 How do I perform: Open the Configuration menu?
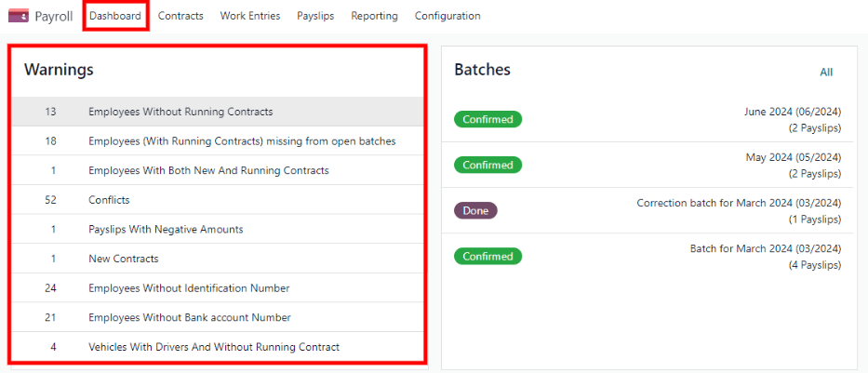pyautogui.click(x=447, y=16)
